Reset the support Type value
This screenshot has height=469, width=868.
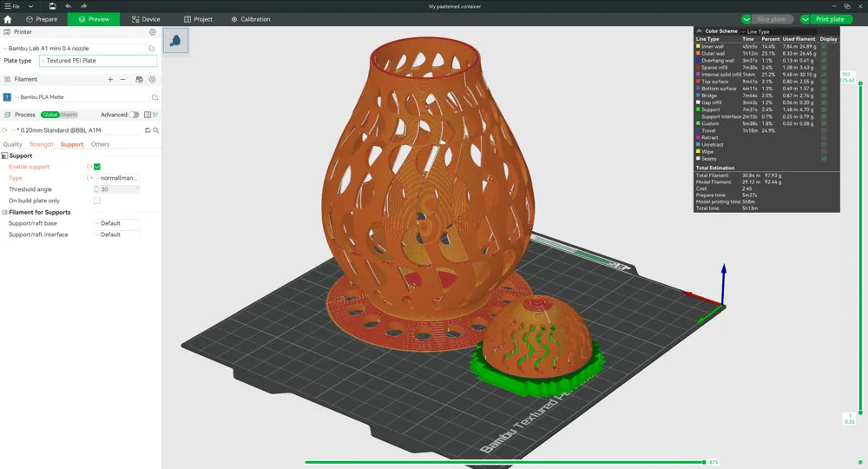(x=89, y=178)
